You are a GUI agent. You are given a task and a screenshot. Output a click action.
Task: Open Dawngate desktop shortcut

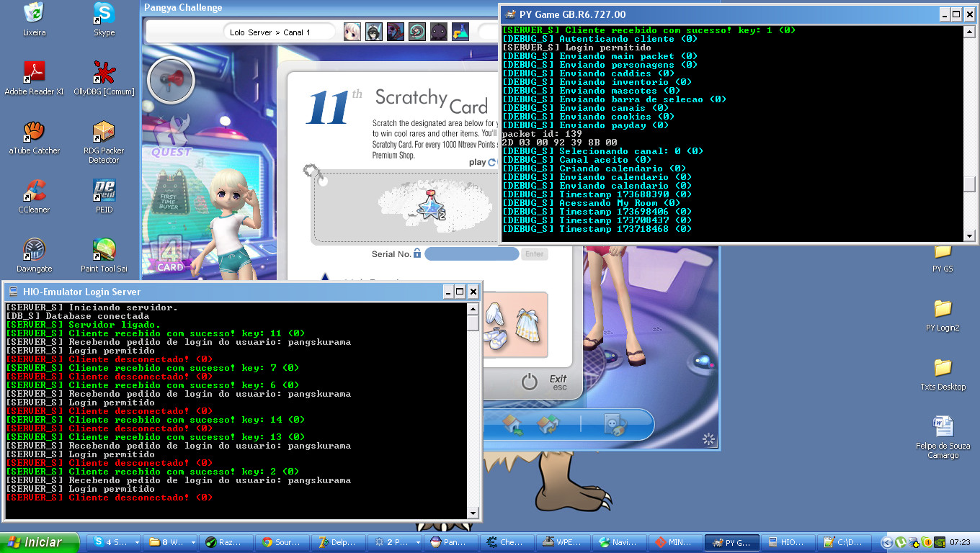tap(34, 255)
